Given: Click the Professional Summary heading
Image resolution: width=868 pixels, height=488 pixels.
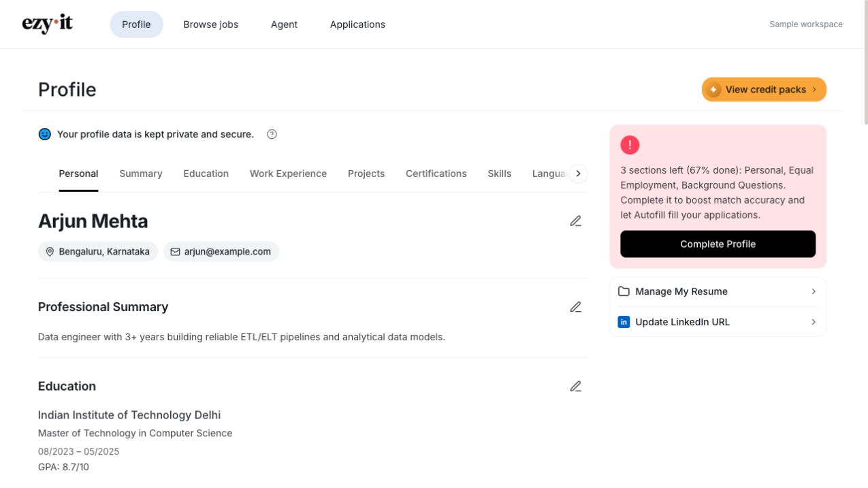Looking at the screenshot, I should pyautogui.click(x=103, y=307).
